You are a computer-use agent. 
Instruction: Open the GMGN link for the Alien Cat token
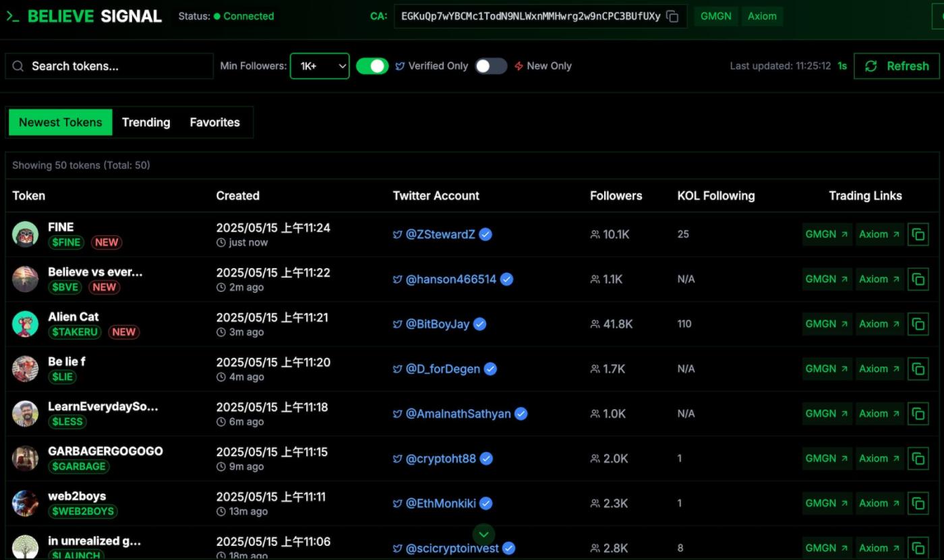pos(827,324)
